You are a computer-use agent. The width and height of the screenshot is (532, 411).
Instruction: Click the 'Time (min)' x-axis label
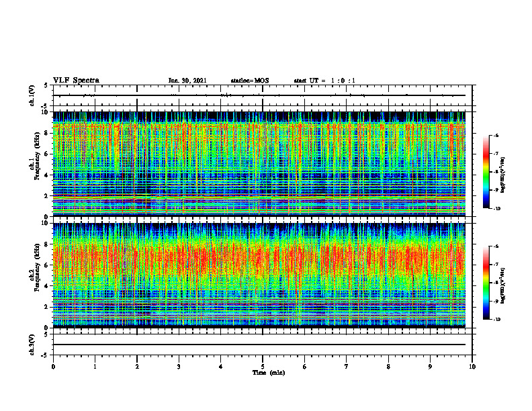pos(269,373)
